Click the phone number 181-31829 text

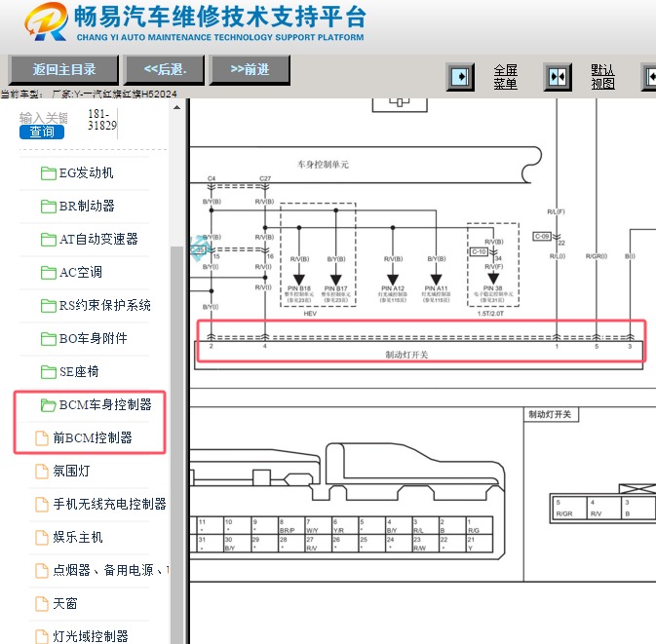tap(102, 120)
